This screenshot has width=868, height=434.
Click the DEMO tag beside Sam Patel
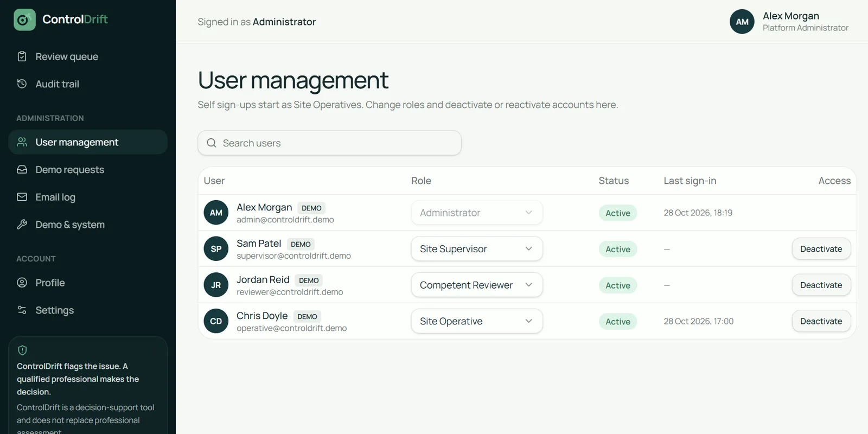point(301,244)
